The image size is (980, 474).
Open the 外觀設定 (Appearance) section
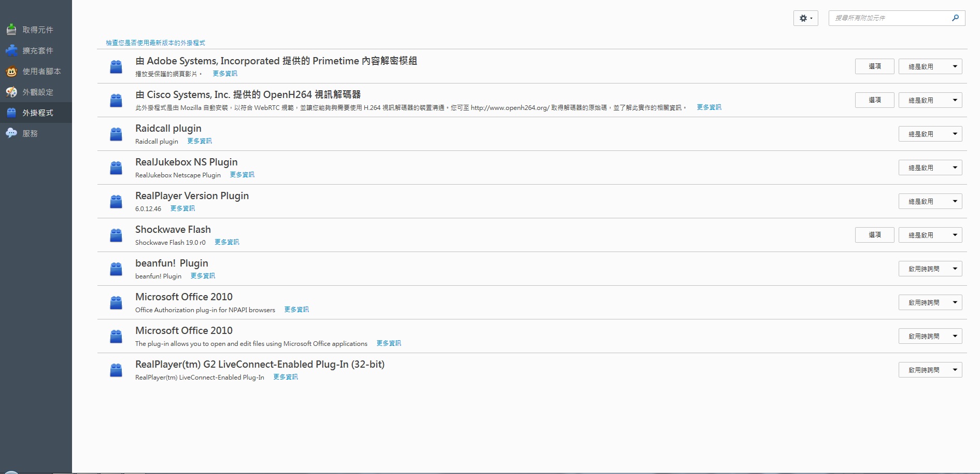point(36,92)
